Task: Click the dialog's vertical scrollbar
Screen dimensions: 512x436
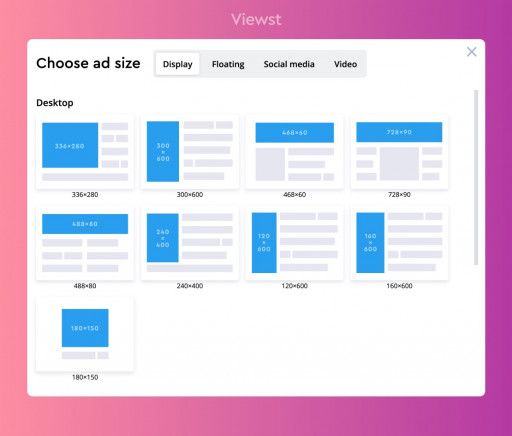Action: click(x=476, y=178)
